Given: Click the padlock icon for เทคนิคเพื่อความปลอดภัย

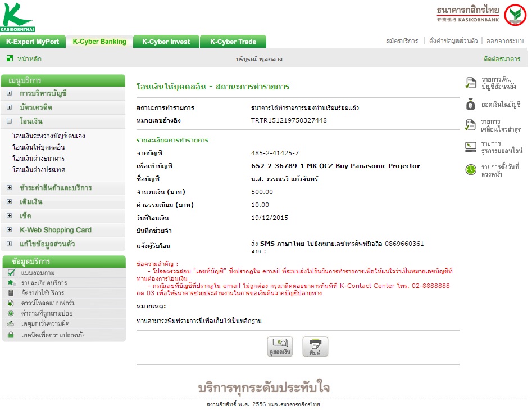Looking at the screenshot, I should [11, 335].
